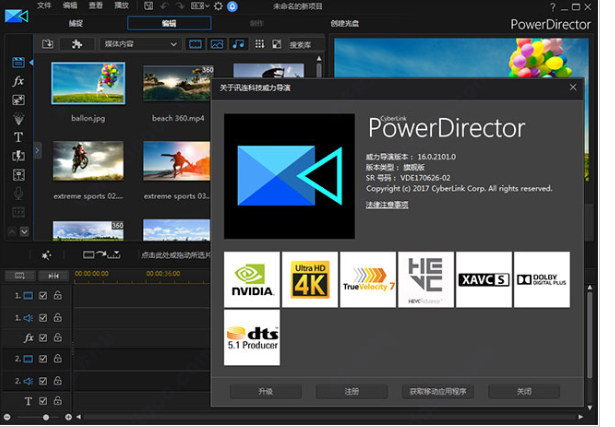Toggle video filter in media library
This screenshot has height=427, width=615.
195,44
